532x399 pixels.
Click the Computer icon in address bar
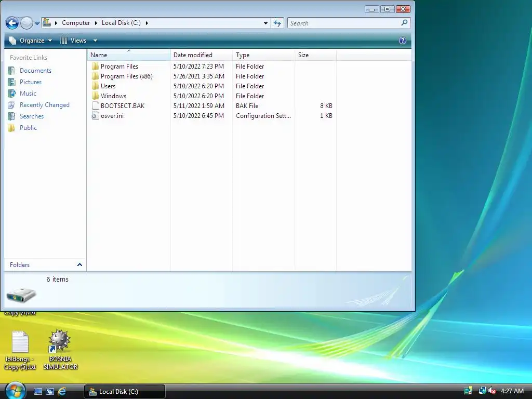tap(47, 23)
